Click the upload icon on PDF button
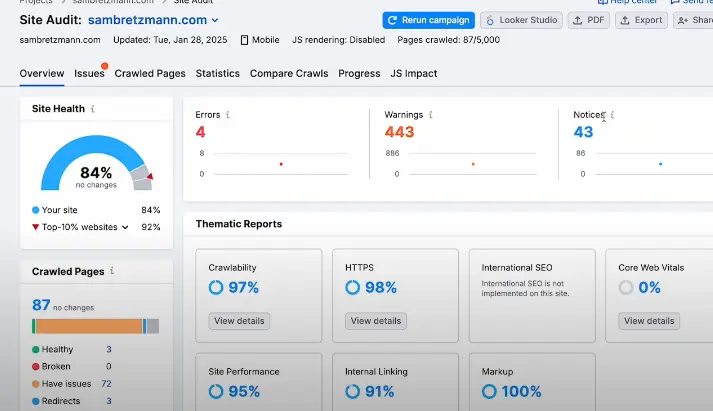Image resolution: width=713 pixels, height=411 pixels. 577,20
